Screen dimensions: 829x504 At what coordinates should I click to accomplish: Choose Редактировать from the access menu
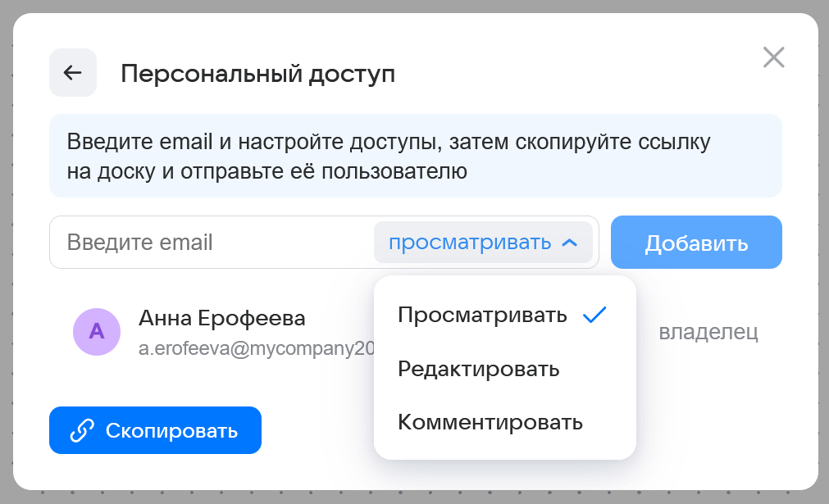tap(479, 370)
